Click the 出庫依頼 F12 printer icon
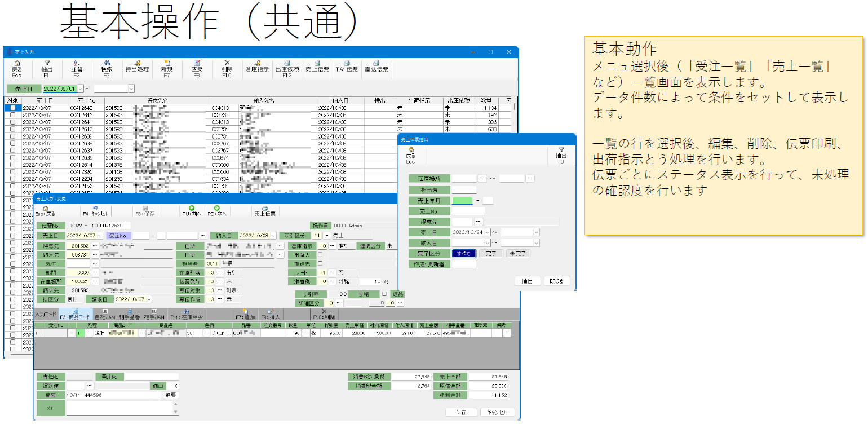 287,68
